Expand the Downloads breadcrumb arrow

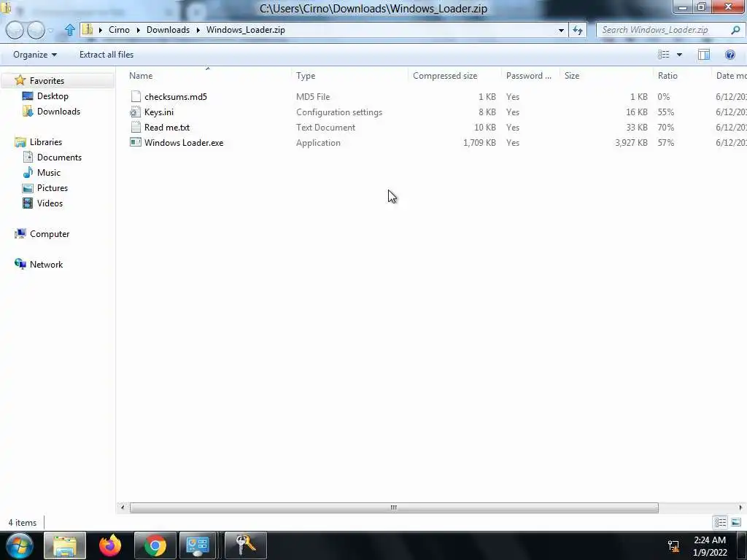[x=198, y=30]
